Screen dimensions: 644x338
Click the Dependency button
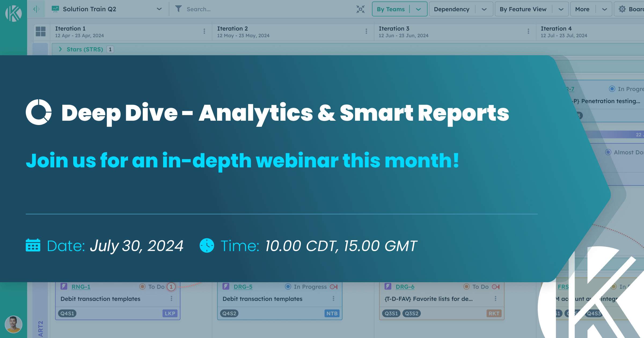click(x=452, y=9)
